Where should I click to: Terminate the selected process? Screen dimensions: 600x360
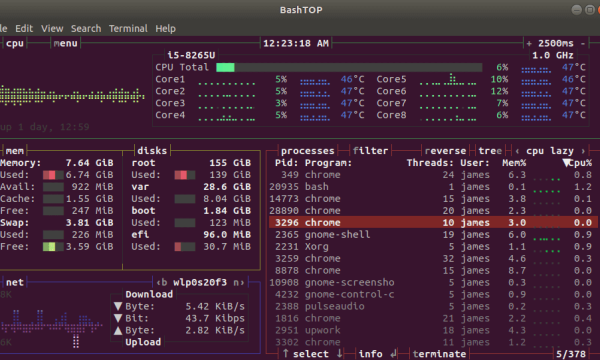point(439,354)
